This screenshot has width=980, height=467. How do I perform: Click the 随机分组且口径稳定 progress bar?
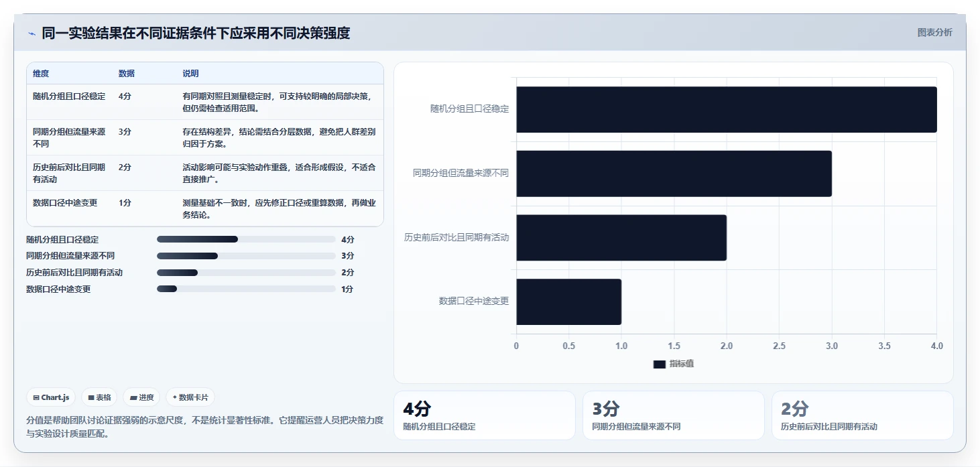pos(246,239)
